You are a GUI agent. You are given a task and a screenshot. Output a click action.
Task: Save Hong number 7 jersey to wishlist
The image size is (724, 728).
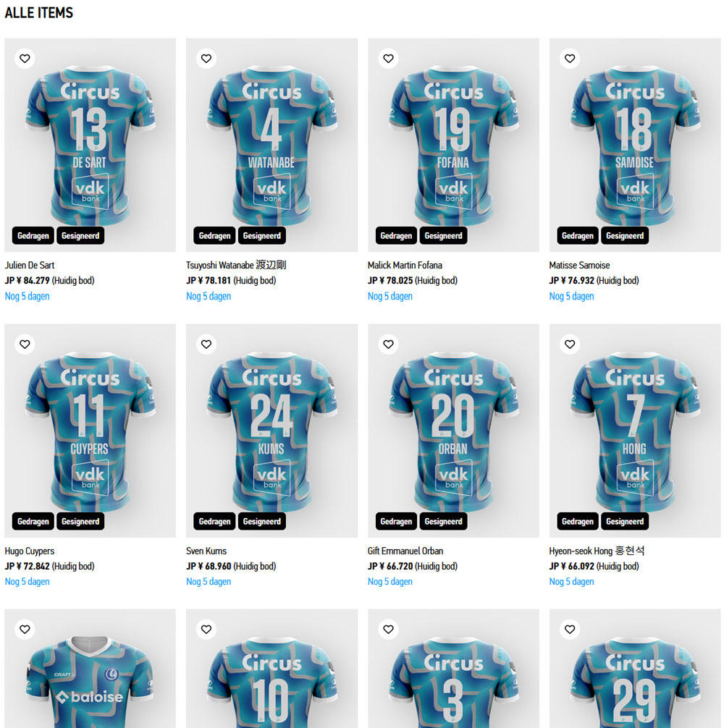[x=570, y=344]
